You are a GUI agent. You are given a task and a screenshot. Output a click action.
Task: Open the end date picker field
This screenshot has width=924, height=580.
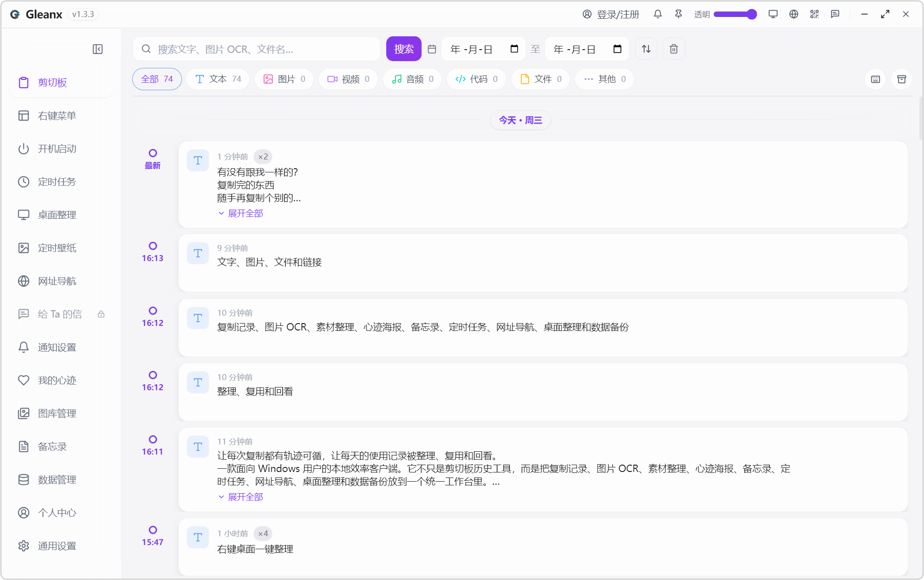tap(586, 49)
